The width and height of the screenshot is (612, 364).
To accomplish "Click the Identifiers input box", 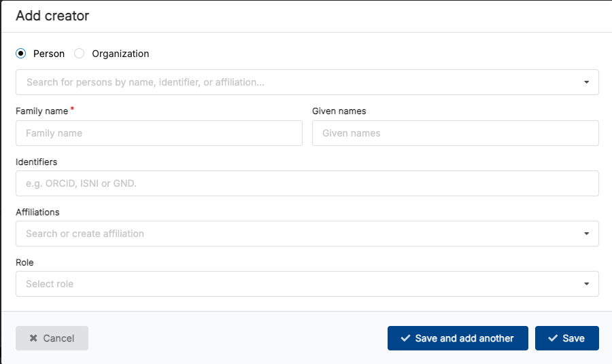I will coord(307,183).
